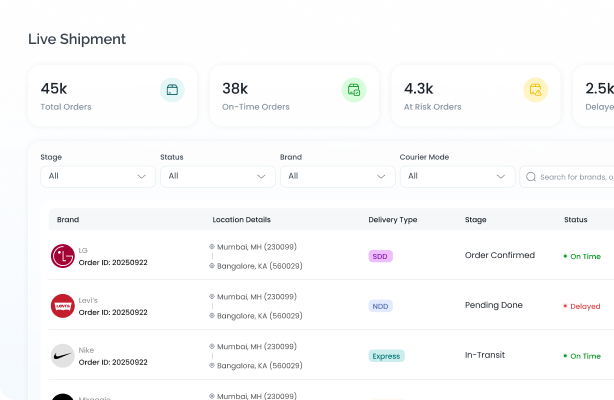The width and height of the screenshot is (614, 400).
Task: Click the On-Time Orders green icon
Action: point(354,90)
